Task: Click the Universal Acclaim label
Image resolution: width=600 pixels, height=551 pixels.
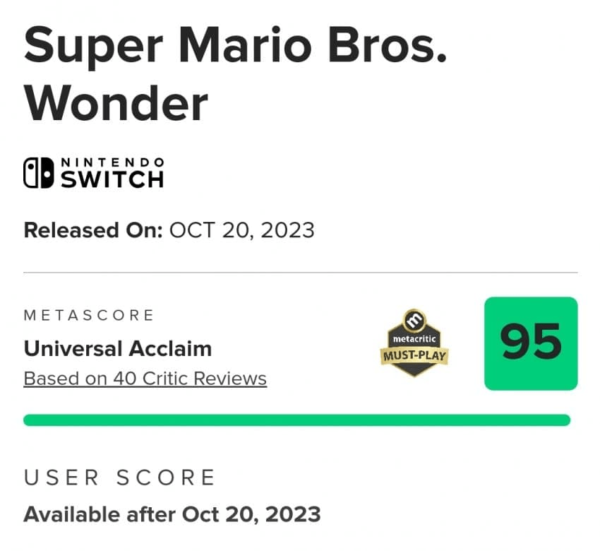Action: tap(117, 349)
